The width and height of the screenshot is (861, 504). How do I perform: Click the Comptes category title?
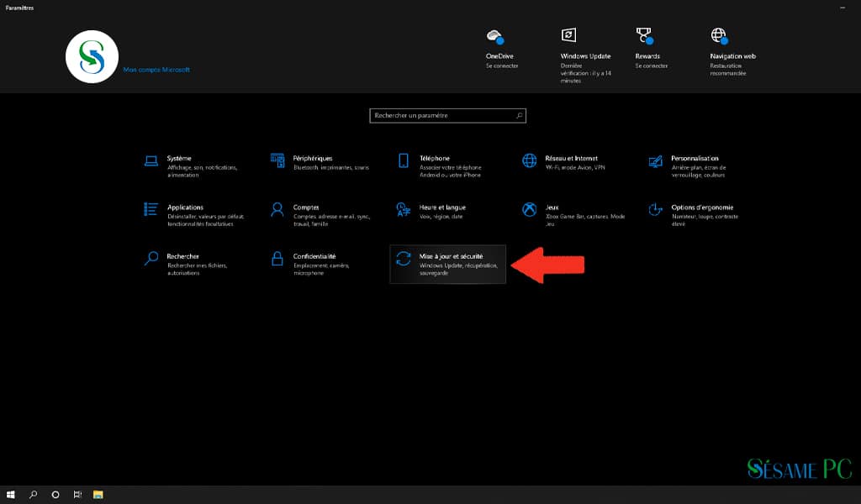[306, 207]
